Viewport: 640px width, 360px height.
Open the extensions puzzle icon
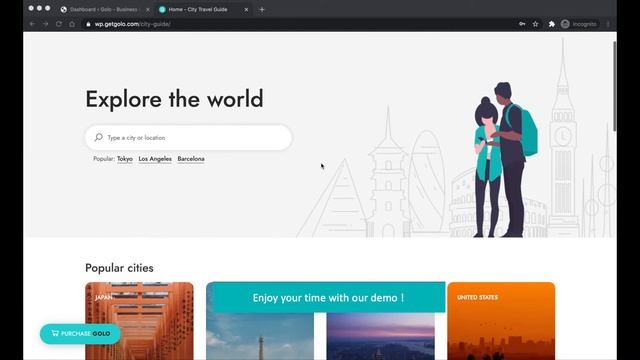[551, 24]
